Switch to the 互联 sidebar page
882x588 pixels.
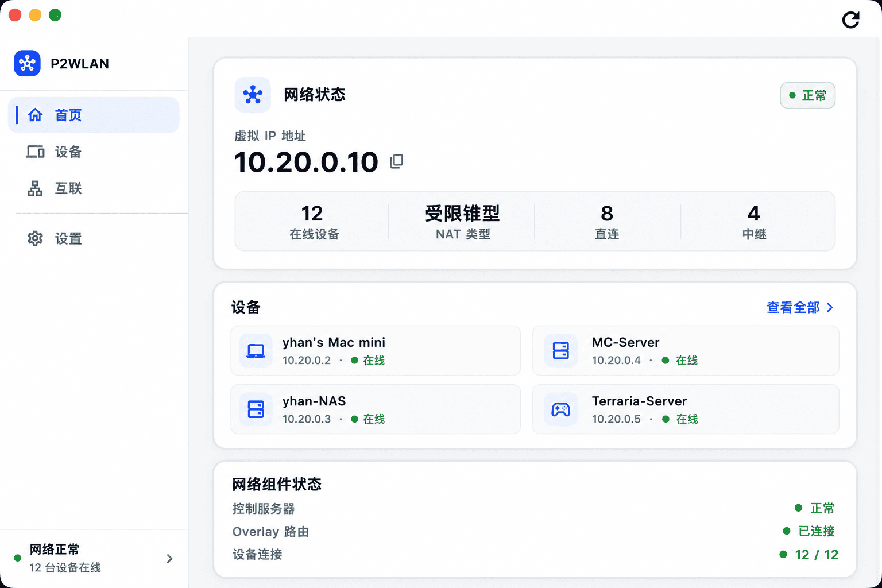[94, 188]
